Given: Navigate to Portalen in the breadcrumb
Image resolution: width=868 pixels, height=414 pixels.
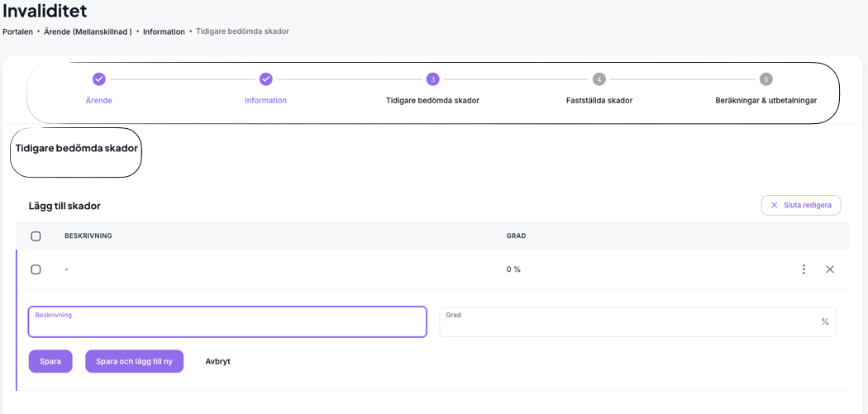Looking at the screenshot, I should click(17, 32).
